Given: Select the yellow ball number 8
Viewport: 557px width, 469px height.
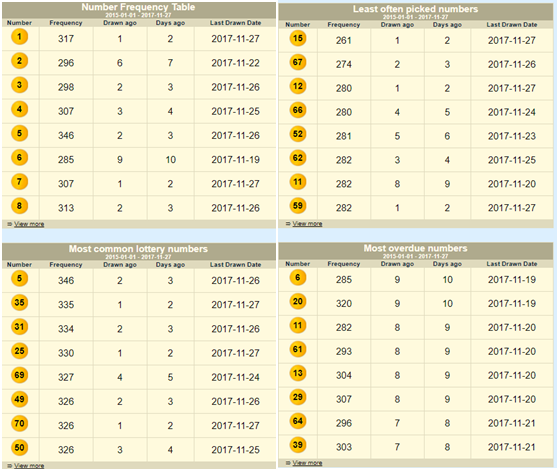Looking at the screenshot, I should point(20,206).
